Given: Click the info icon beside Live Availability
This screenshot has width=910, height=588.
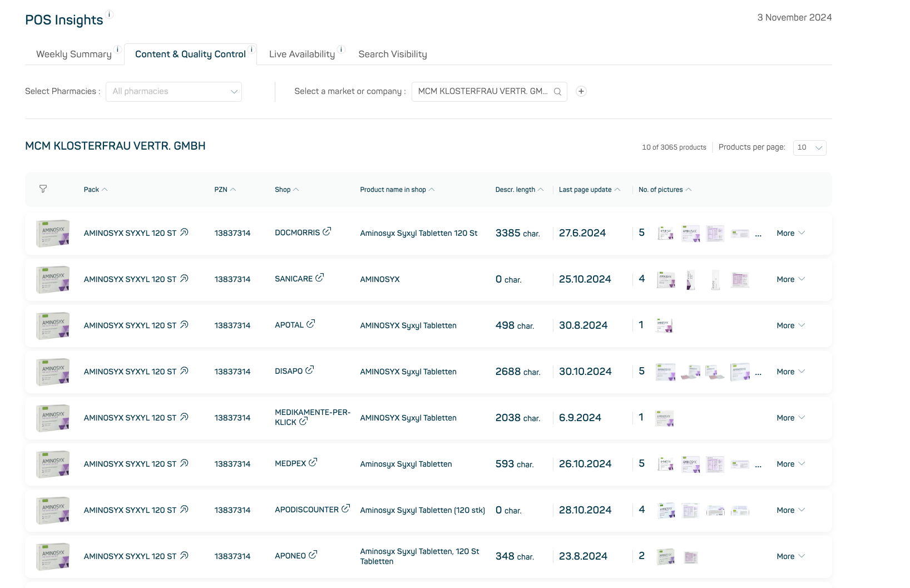Looking at the screenshot, I should click(341, 50).
